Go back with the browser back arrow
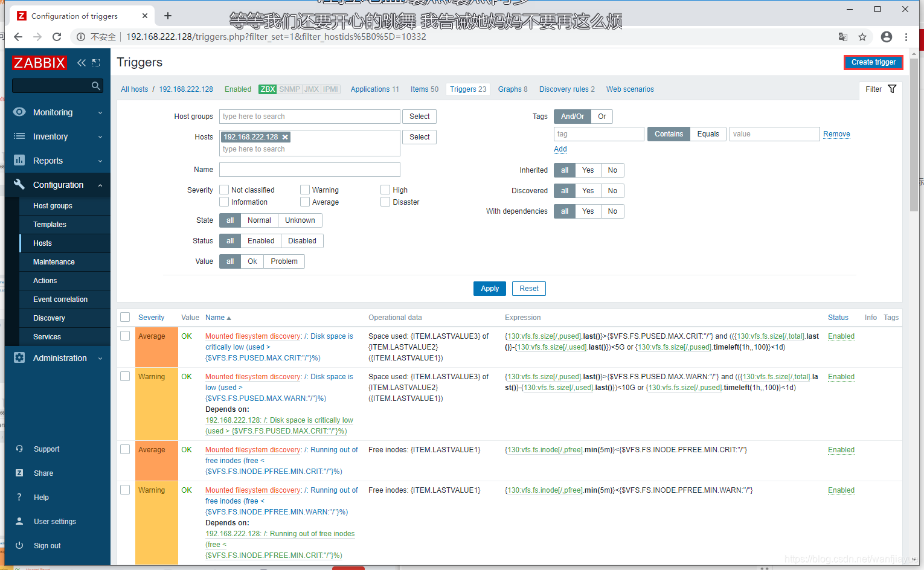The width and height of the screenshot is (924, 570). click(x=18, y=37)
